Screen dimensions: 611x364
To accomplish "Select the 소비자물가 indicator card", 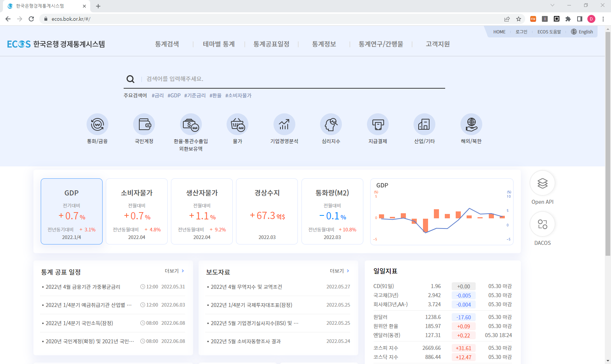I will pyautogui.click(x=137, y=211).
